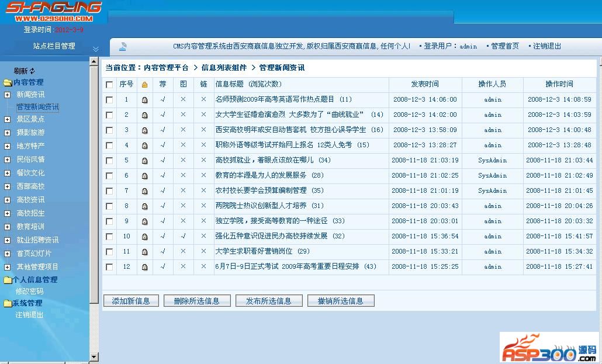Toggle the image X mark in row 3
Viewport: 602px width, 364px height.
tap(183, 130)
